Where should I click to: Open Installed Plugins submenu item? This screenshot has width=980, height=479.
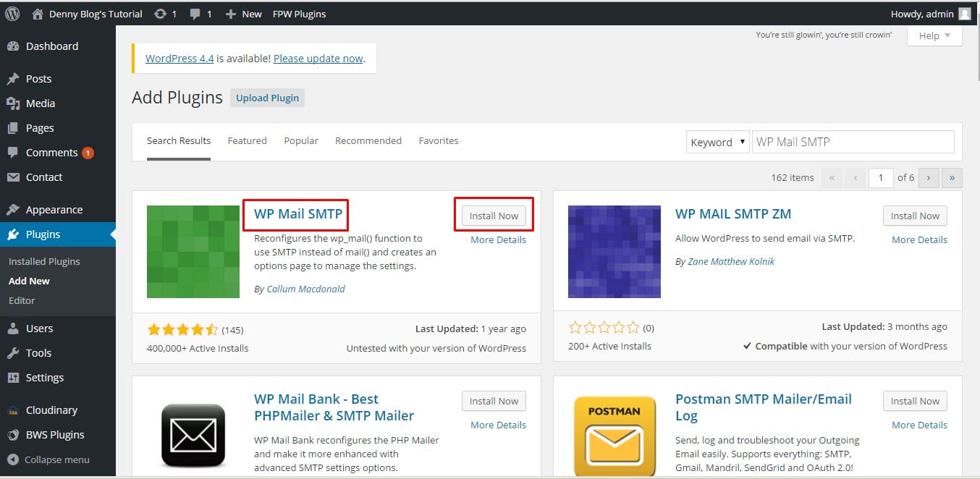(x=44, y=261)
